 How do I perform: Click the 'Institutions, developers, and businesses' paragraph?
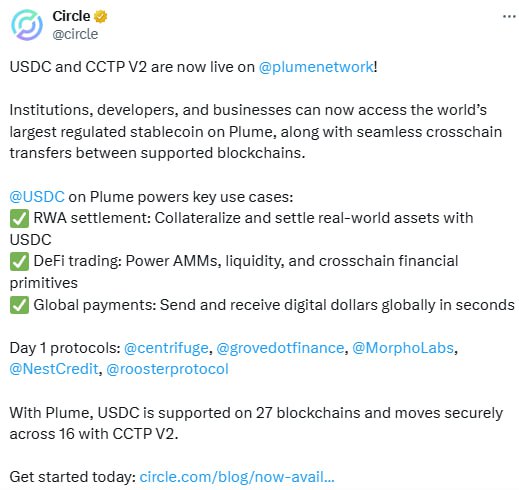(256, 132)
